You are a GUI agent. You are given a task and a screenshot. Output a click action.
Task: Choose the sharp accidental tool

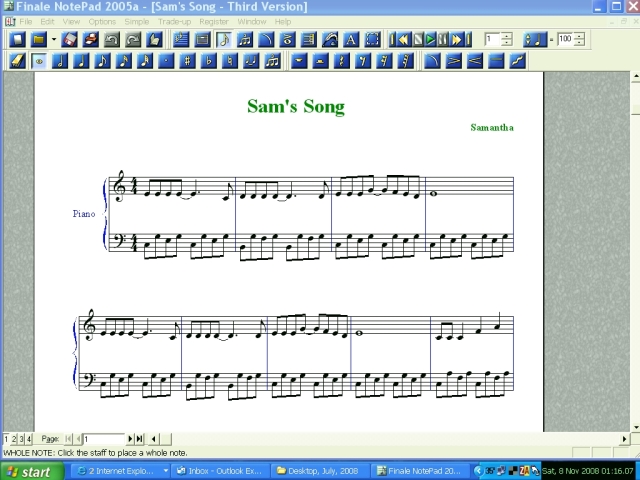pyautogui.click(x=188, y=61)
